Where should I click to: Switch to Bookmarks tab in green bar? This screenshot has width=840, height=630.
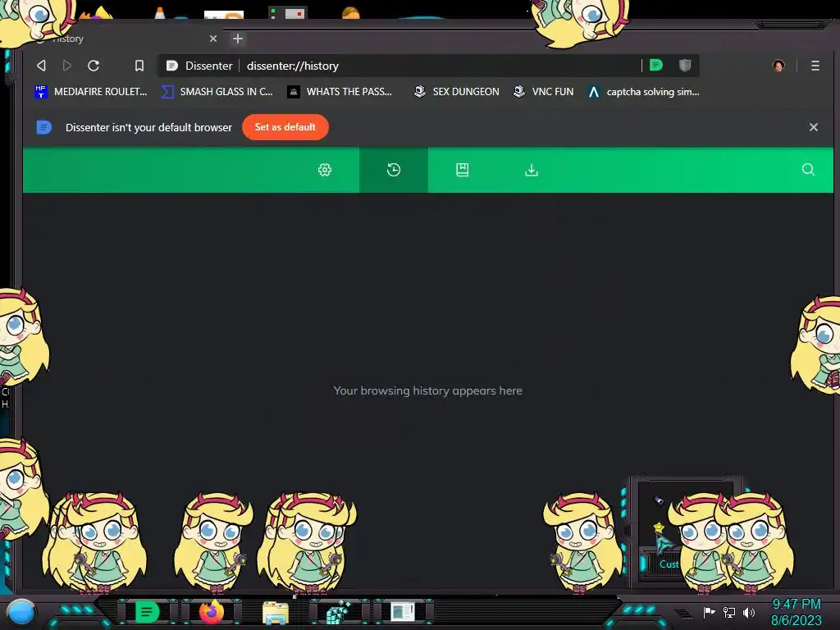coord(463,170)
